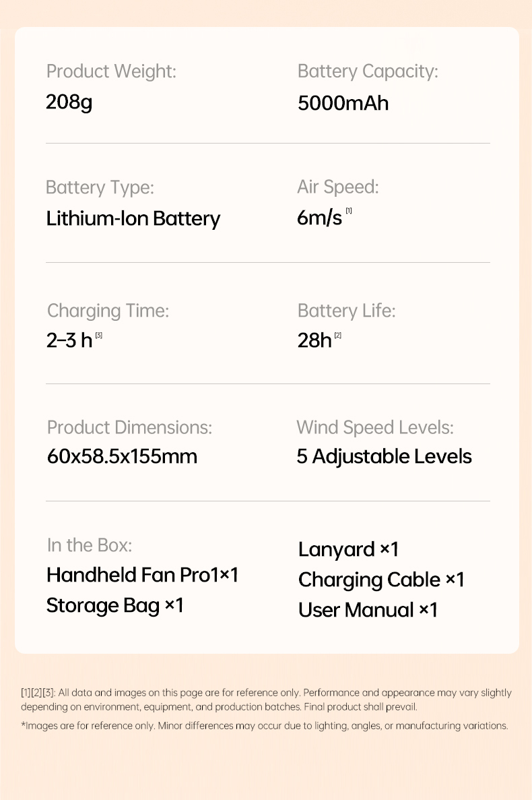Select Storage Bag ×1 item
This screenshot has width=532, height=800.
click(x=114, y=606)
